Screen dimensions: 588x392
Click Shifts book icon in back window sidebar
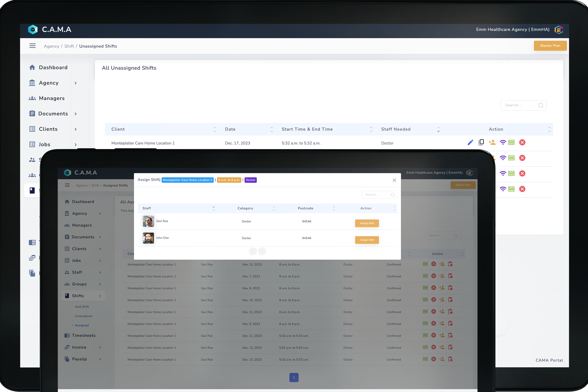pyautogui.click(x=32, y=191)
